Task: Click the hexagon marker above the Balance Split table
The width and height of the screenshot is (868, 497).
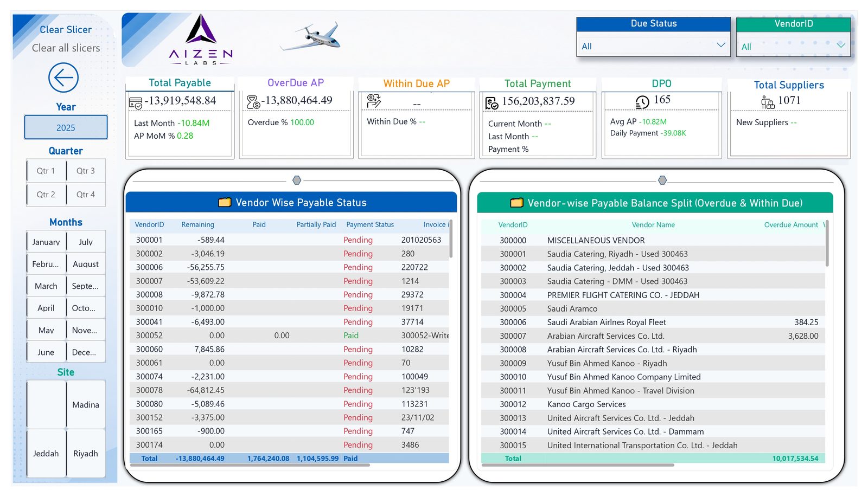Action: (662, 180)
